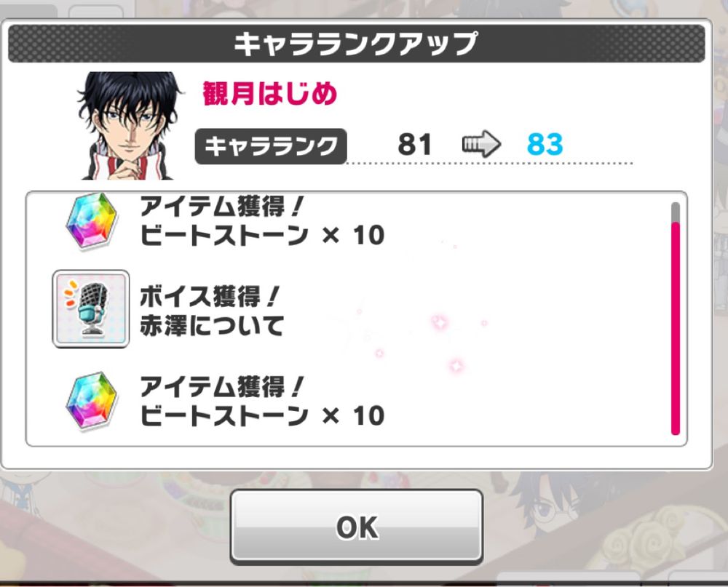Click the last アイテム獲得 ビートストーン × 10 entry
728x587 pixels.
point(262,402)
